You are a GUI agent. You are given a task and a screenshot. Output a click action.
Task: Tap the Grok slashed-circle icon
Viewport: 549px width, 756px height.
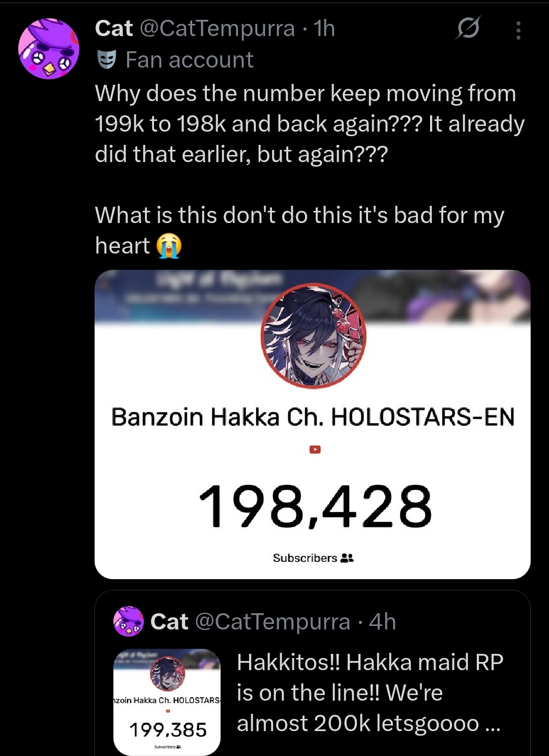coord(467,28)
